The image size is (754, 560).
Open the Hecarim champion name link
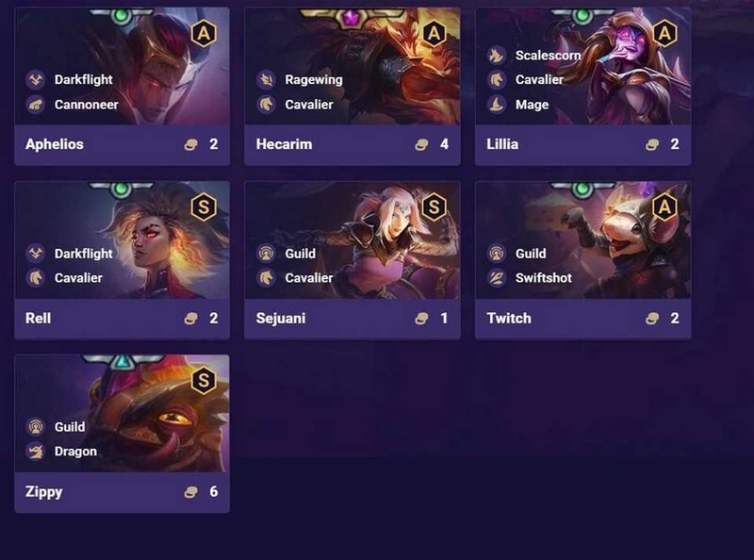(x=285, y=144)
